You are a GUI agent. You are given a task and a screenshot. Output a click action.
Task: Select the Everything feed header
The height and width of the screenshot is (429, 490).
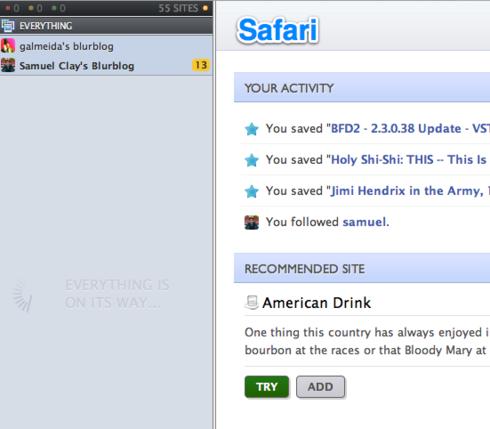click(106, 26)
